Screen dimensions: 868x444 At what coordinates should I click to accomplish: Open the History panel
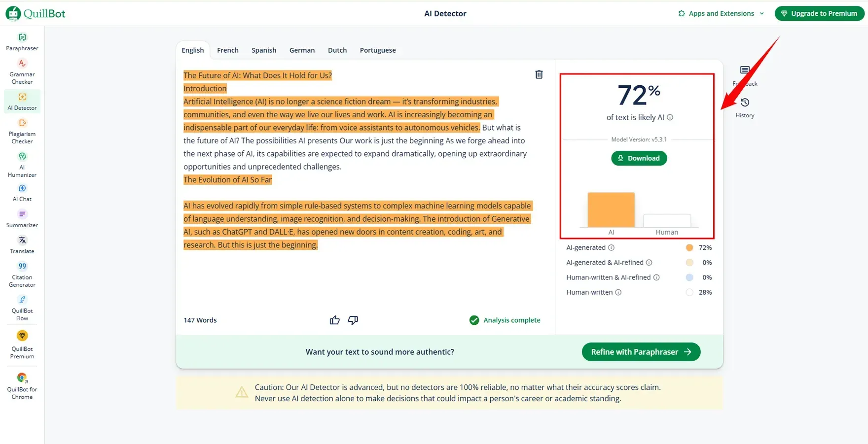click(745, 107)
